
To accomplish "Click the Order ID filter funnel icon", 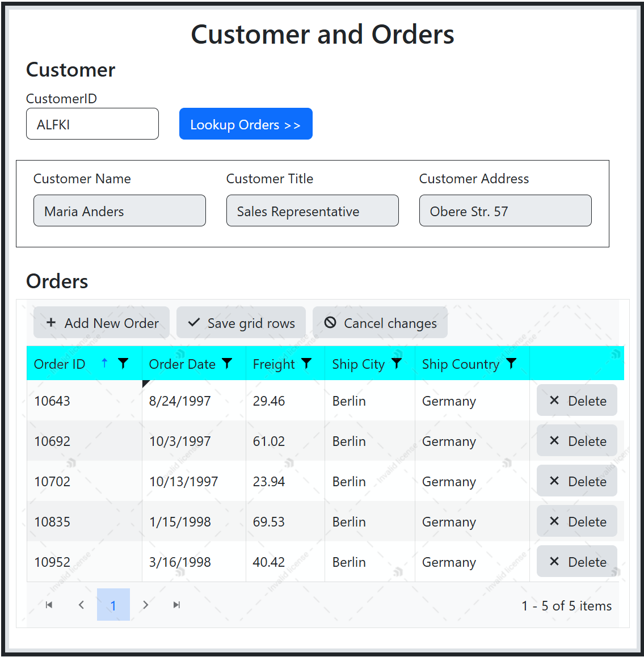I will click(x=123, y=363).
